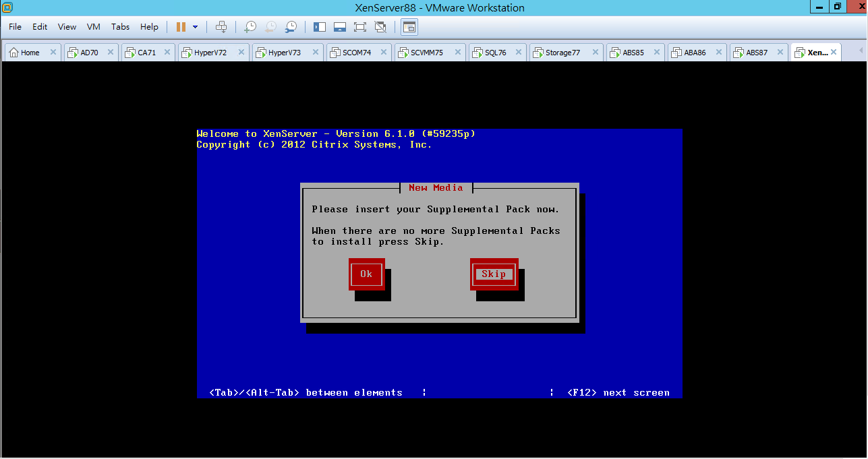Toggle the thumbnail bar icon
868x459 pixels.
[340, 27]
